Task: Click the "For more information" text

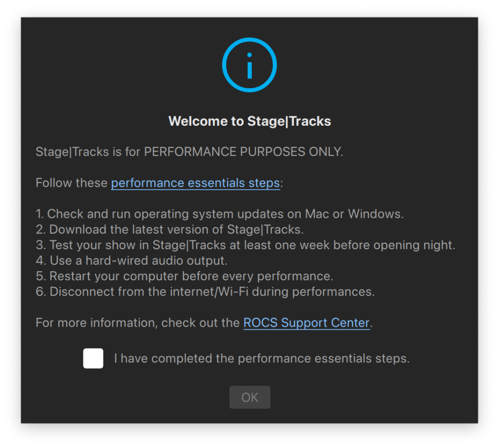Action: 138,323
